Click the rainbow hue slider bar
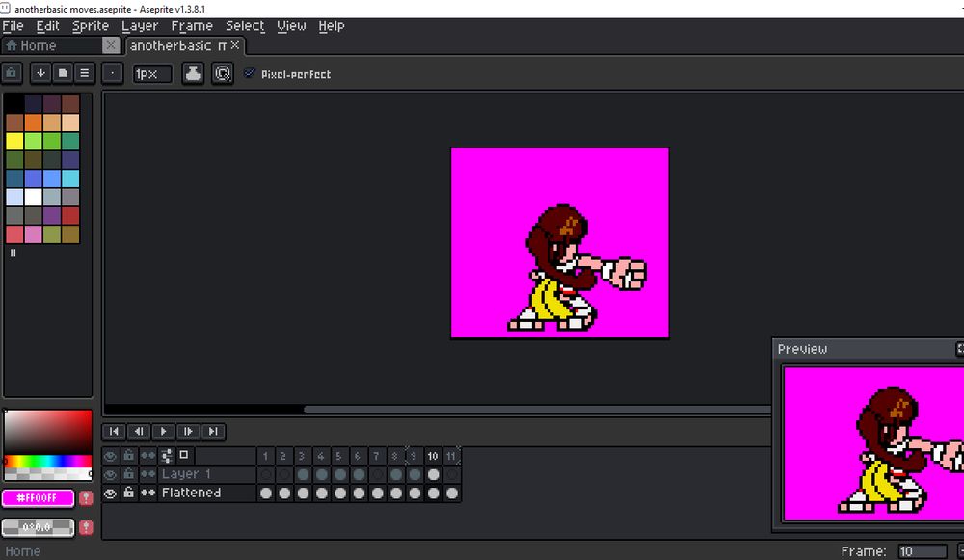The height and width of the screenshot is (560, 964). (x=48, y=462)
